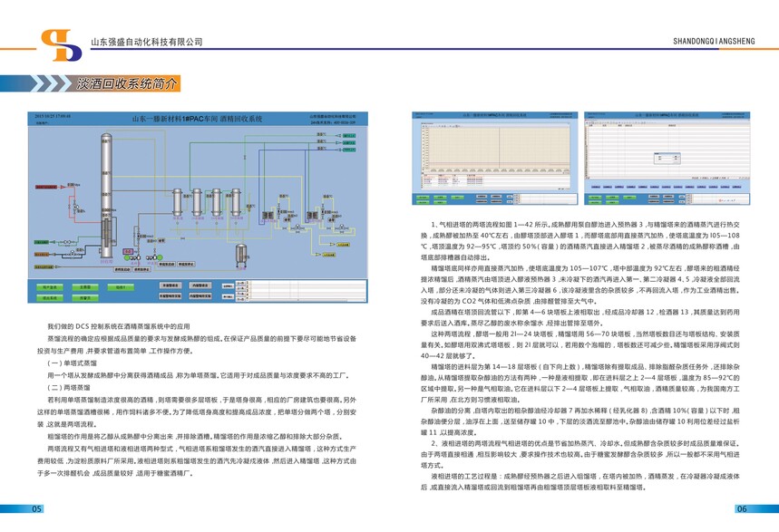The width and height of the screenshot is (779, 532).
Task: Click the small dialog box in the report screen
Action: point(666,158)
